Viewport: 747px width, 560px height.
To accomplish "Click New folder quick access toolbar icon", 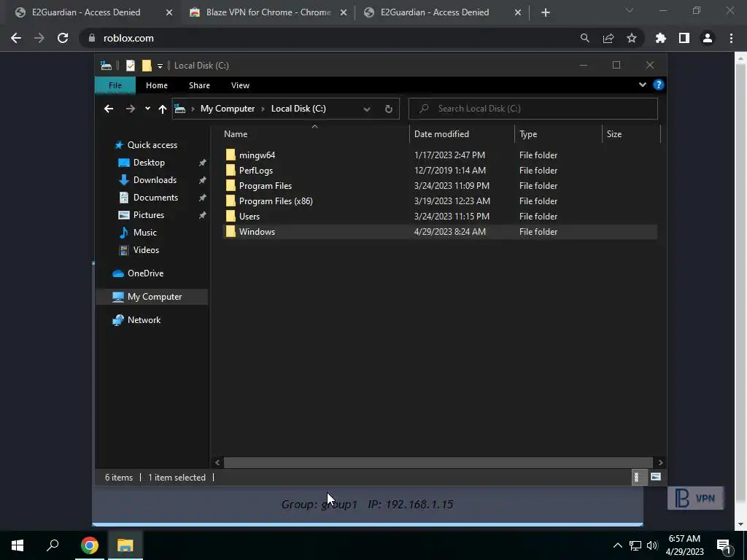I will [147, 66].
